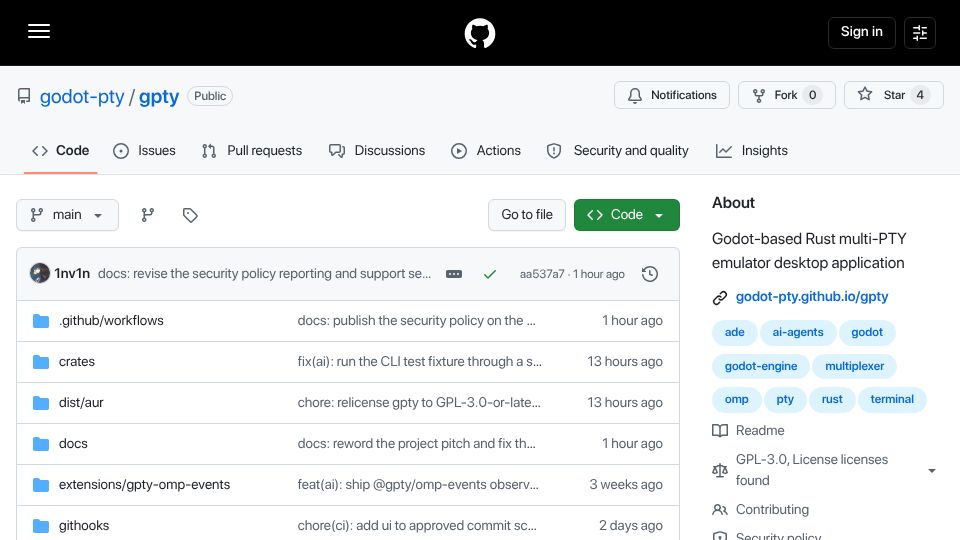
Task: Select the license scales icon
Action: pyautogui.click(x=720, y=470)
